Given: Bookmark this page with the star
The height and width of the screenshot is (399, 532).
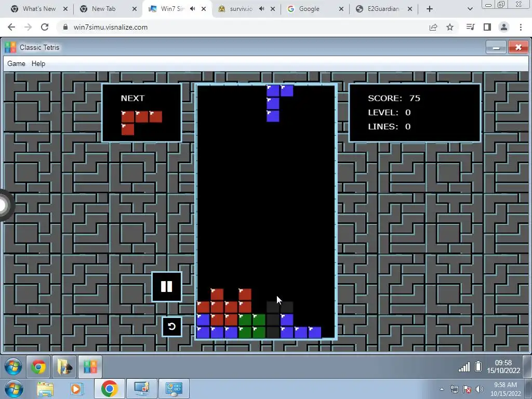Looking at the screenshot, I should [450, 27].
